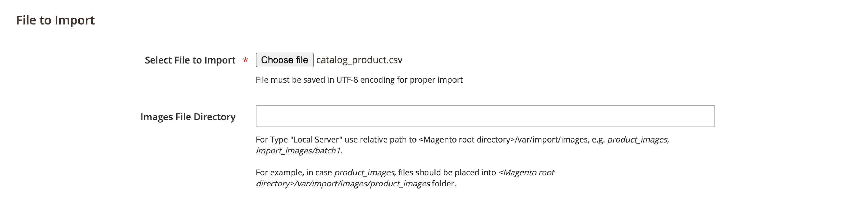
Task: Select the catalog_product.csv file name text
Action: [359, 60]
